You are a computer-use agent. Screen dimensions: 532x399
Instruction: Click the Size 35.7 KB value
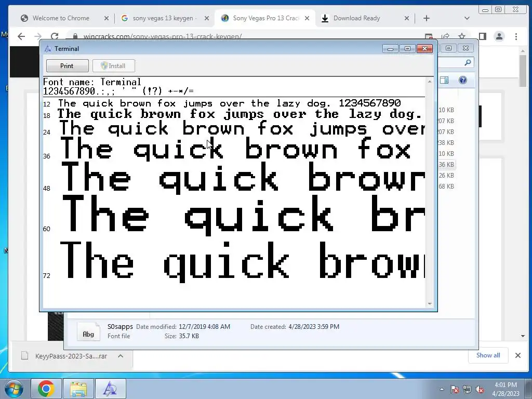point(189,336)
